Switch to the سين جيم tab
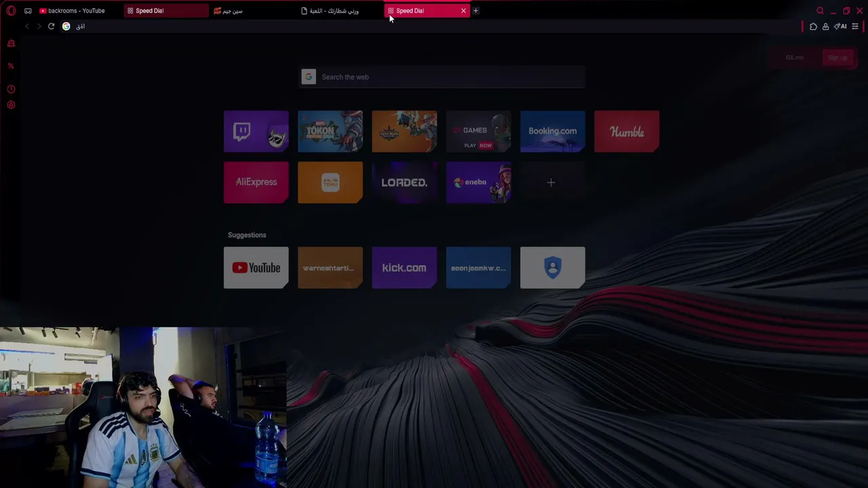868x488 pixels. pyautogui.click(x=252, y=11)
